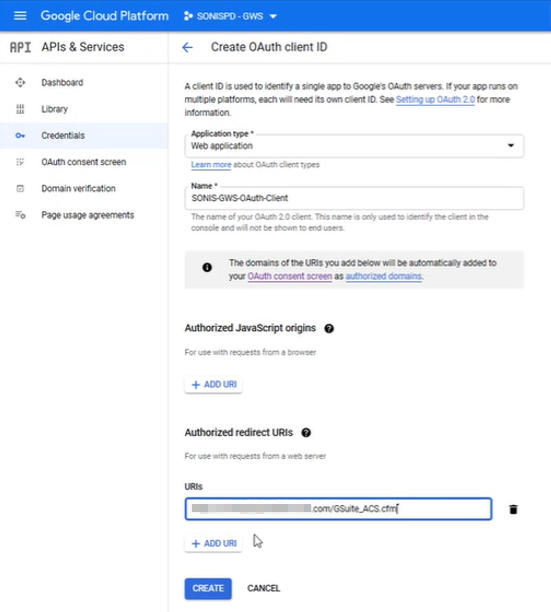
Task: Click the OAuth consent screen sidebar icon
Action: click(x=20, y=162)
